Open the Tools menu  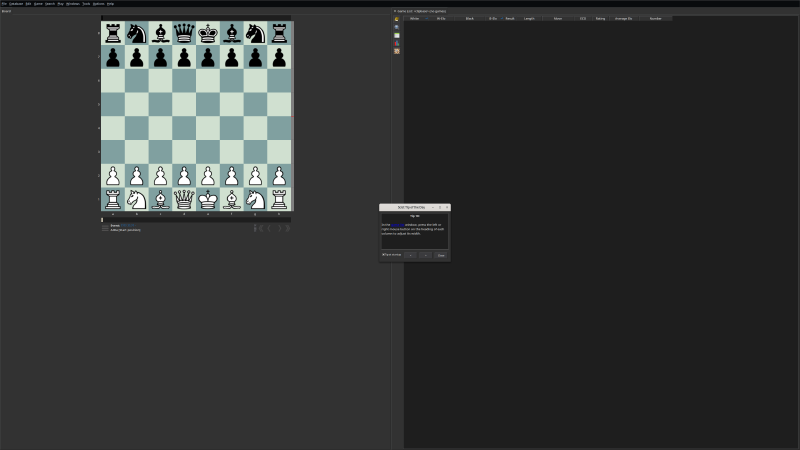pyautogui.click(x=86, y=3)
